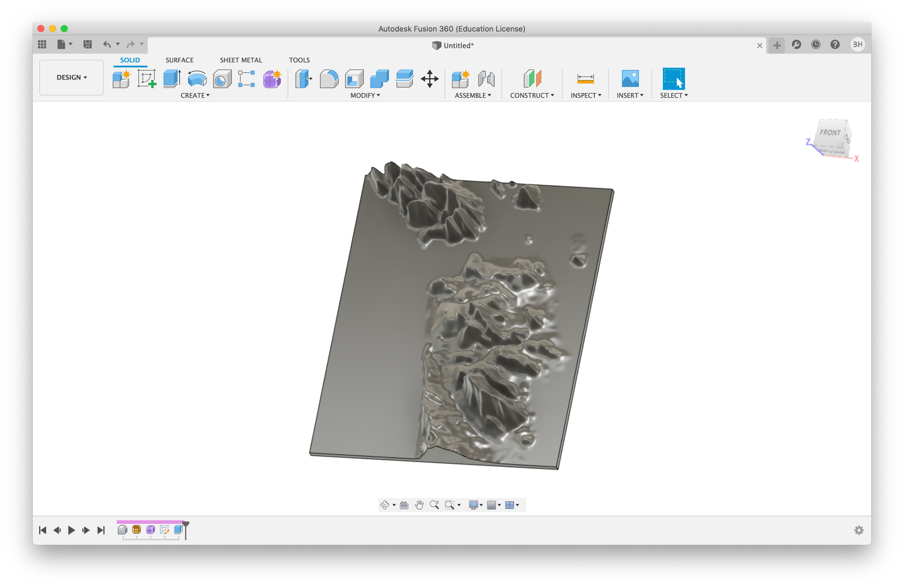Expand the MODIFY menu dropdown

tap(365, 95)
